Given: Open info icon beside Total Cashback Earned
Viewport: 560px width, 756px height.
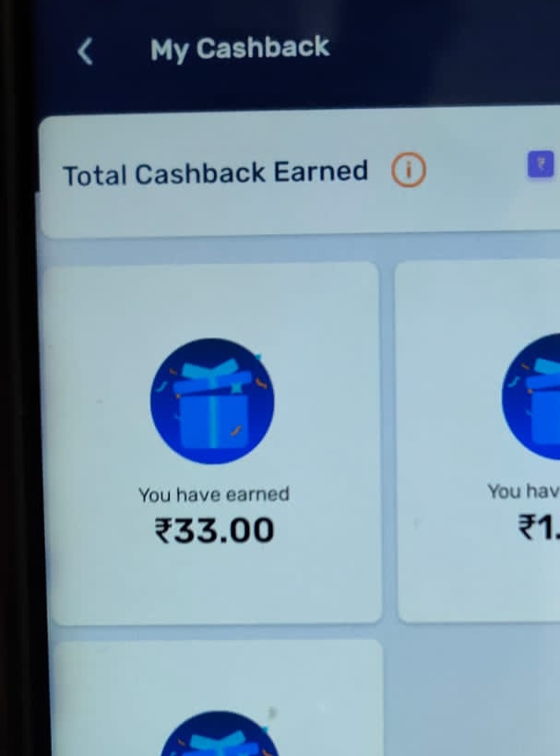Looking at the screenshot, I should pos(409,170).
